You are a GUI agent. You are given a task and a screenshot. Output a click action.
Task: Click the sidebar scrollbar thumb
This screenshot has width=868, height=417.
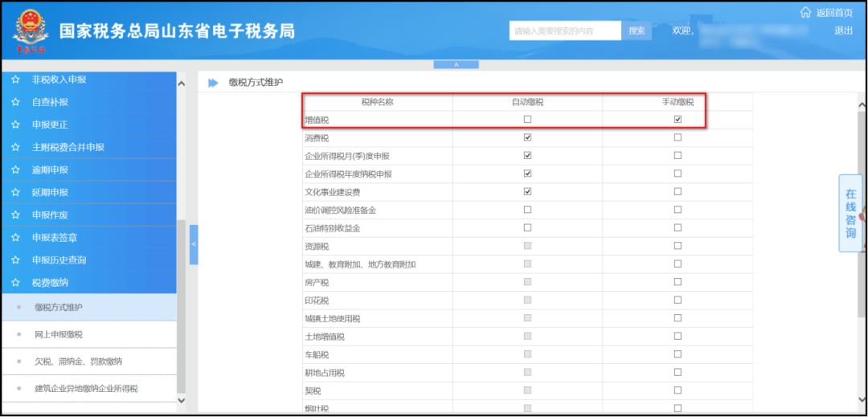(x=181, y=306)
